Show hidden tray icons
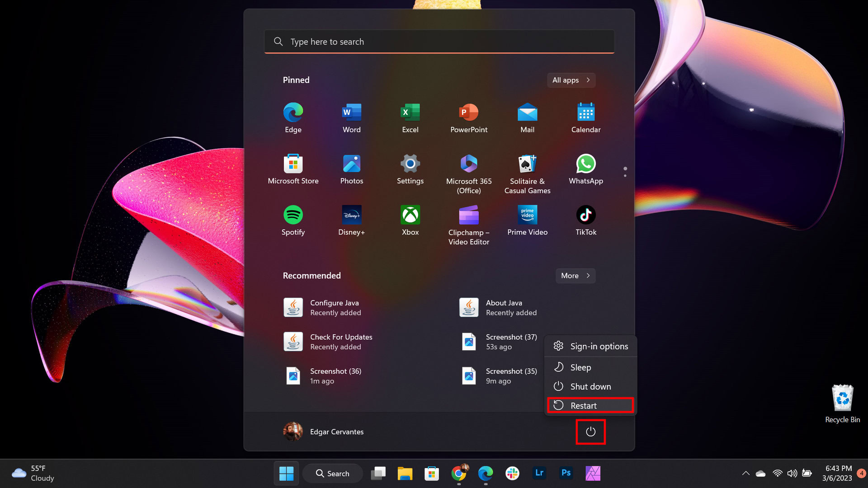Viewport: 868px width, 488px height. pyautogui.click(x=745, y=473)
